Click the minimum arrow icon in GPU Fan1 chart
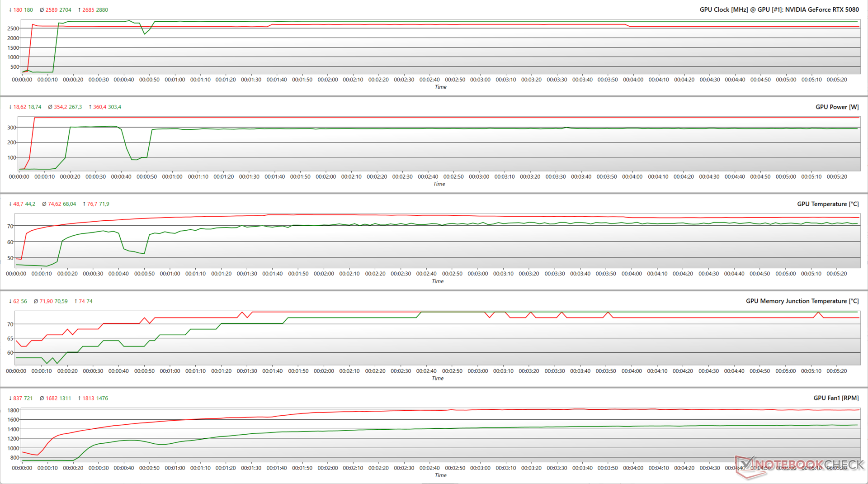Screen dimensions: 868x484 pos(10,399)
